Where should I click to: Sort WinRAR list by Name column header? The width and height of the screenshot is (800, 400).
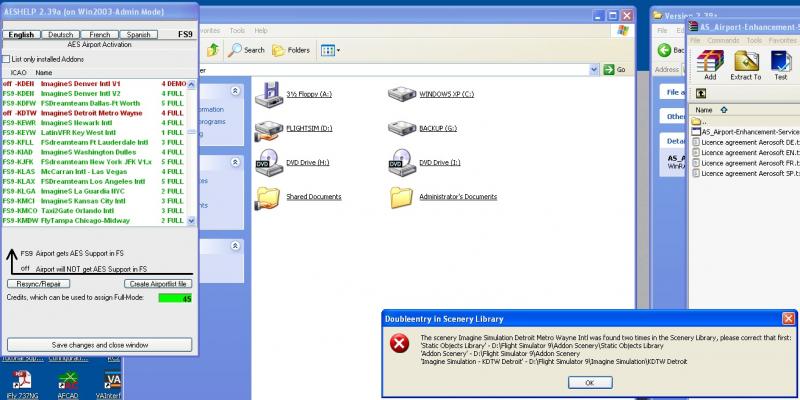[704, 110]
